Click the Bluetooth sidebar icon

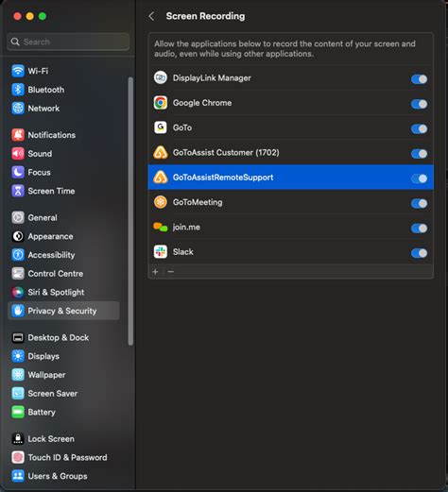18,90
